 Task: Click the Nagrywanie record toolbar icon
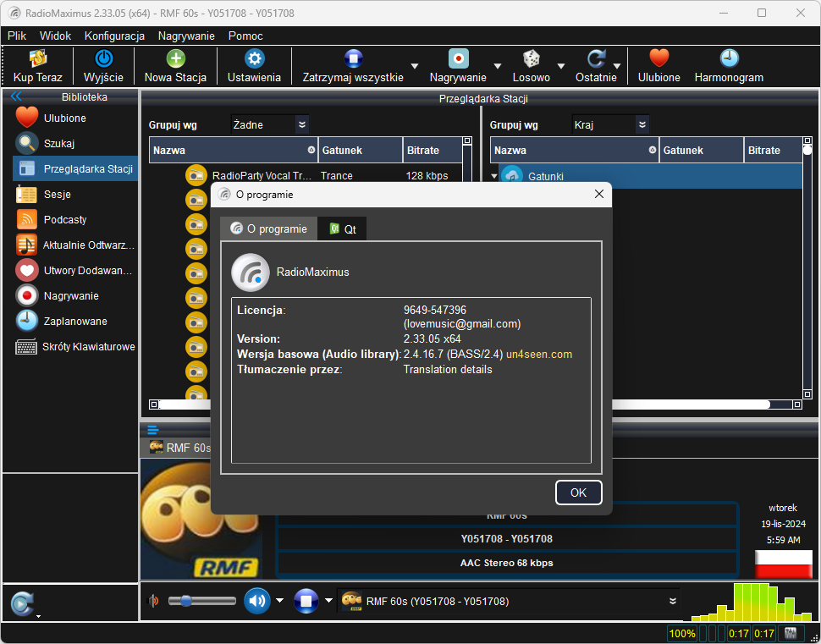coord(458,58)
